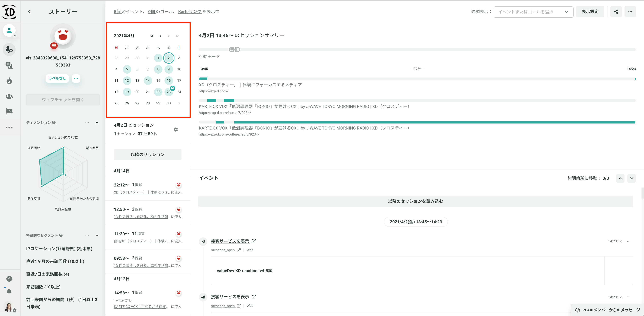This screenshot has width=644, height=316.
Task: Open the flame icon in sidebar
Action: pyautogui.click(x=9, y=81)
